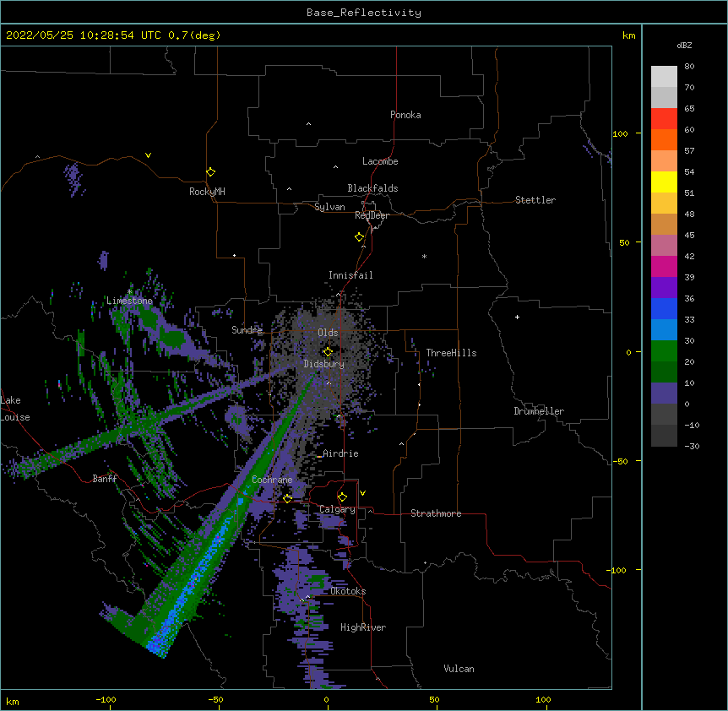Click the Sundre label
This screenshot has width=728, height=711.
247,330
